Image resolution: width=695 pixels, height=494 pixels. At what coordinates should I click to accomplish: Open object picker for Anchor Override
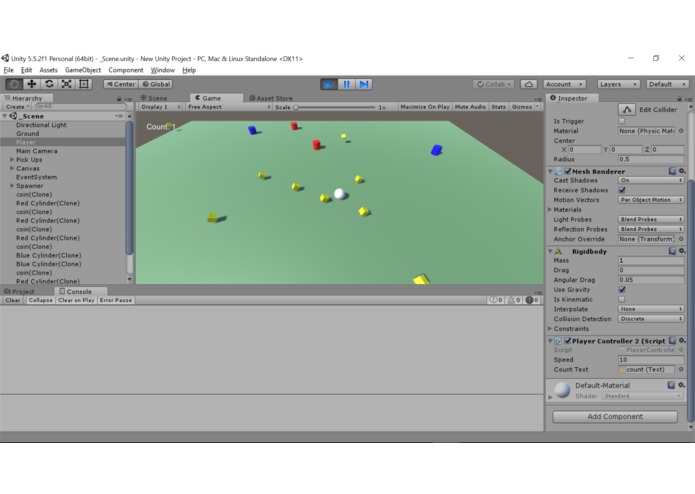coord(681,239)
